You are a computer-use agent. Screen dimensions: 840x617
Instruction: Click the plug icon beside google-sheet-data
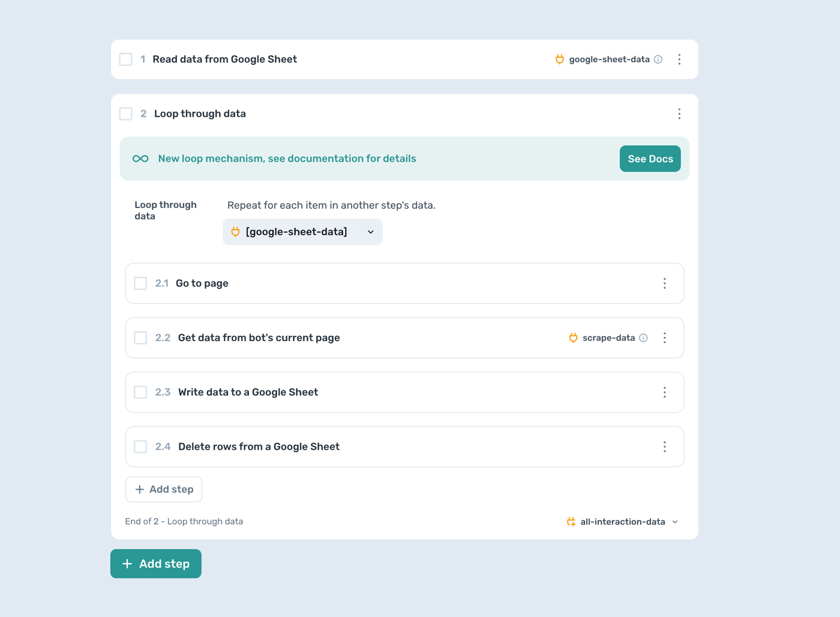[x=559, y=59]
